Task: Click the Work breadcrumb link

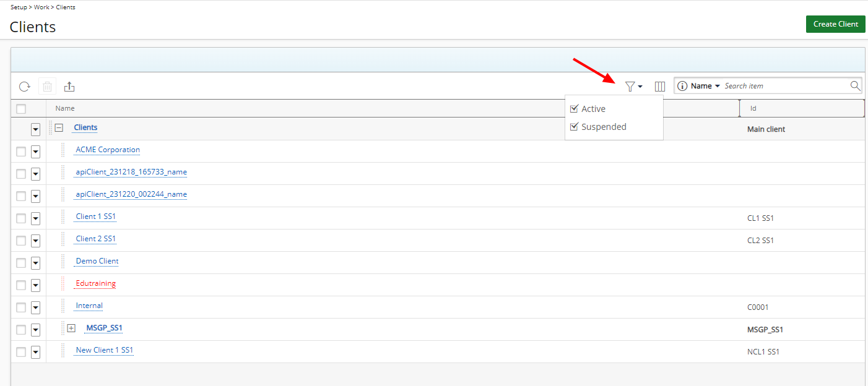Action: click(x=41, y=7)
